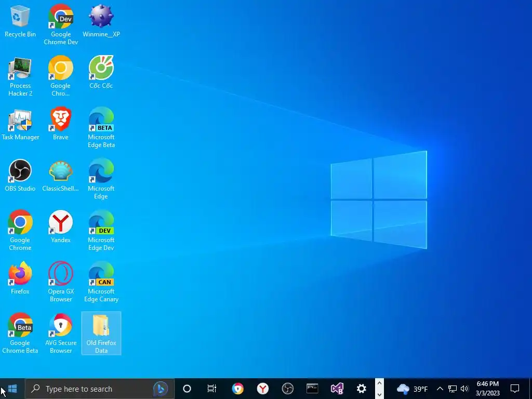The width and height of the screenshot is (532, 399).
Task: Show next taskbar icons with down arrow
Action: [x=379, y=395]
